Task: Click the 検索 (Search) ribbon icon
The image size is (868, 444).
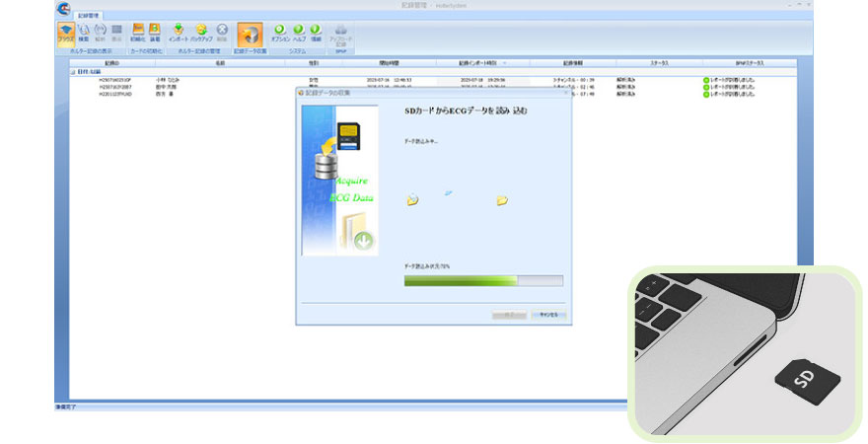Action: click(x=83, y=33)
